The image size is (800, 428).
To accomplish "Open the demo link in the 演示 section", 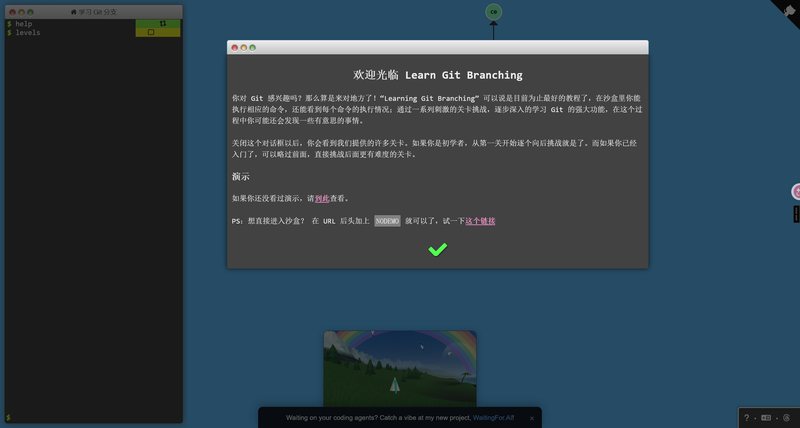I will [x=322, y=198].
